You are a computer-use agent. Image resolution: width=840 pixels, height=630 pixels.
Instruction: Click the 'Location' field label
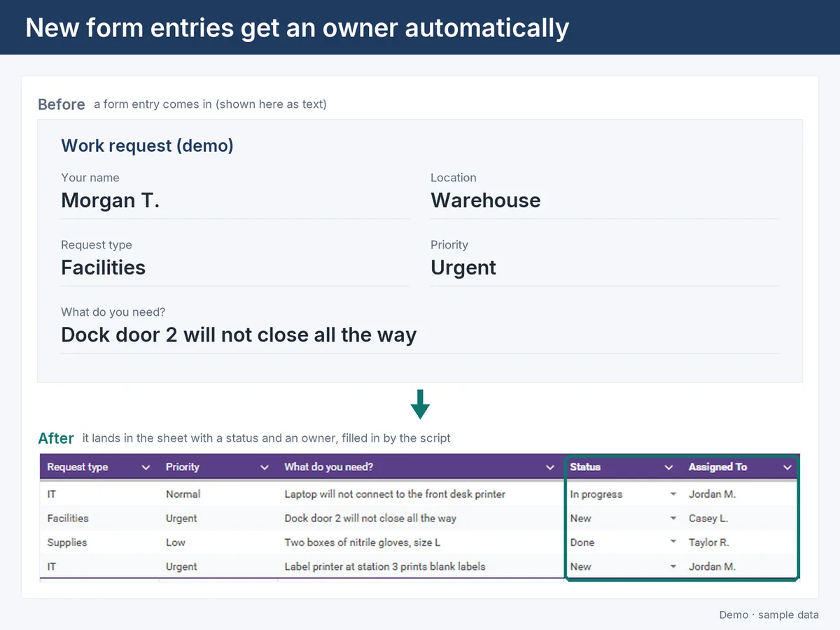(454, 178)
